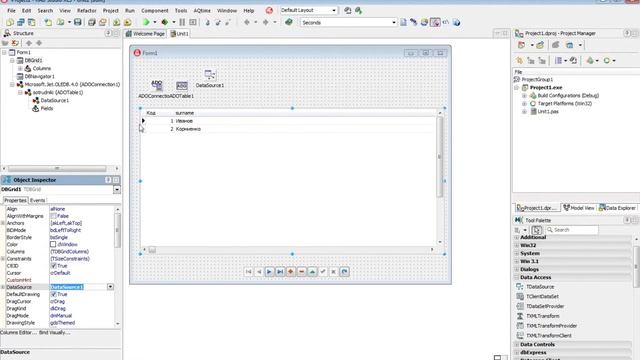Click the green stack toolbar icon near Seconds
This screenshot has width=640, height=360.
click(289, 22)
